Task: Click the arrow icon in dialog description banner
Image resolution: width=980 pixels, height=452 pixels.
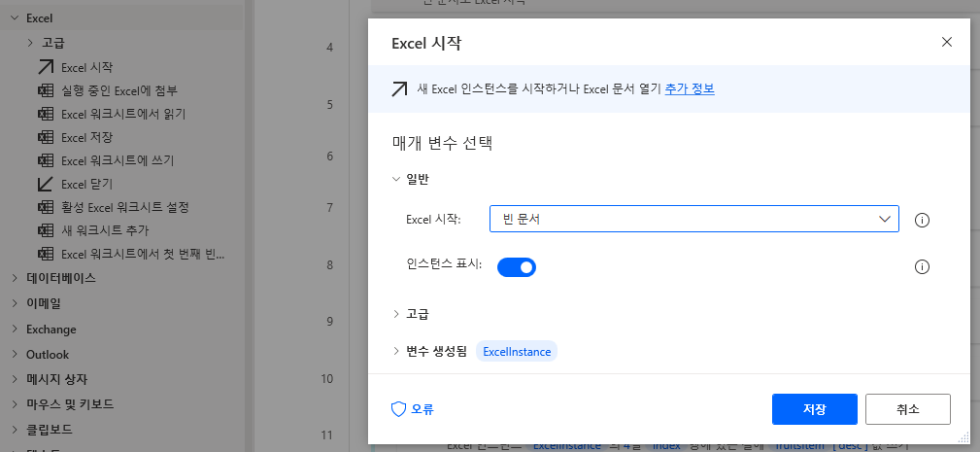Action: pyautogui.click(x=399, y=88)
